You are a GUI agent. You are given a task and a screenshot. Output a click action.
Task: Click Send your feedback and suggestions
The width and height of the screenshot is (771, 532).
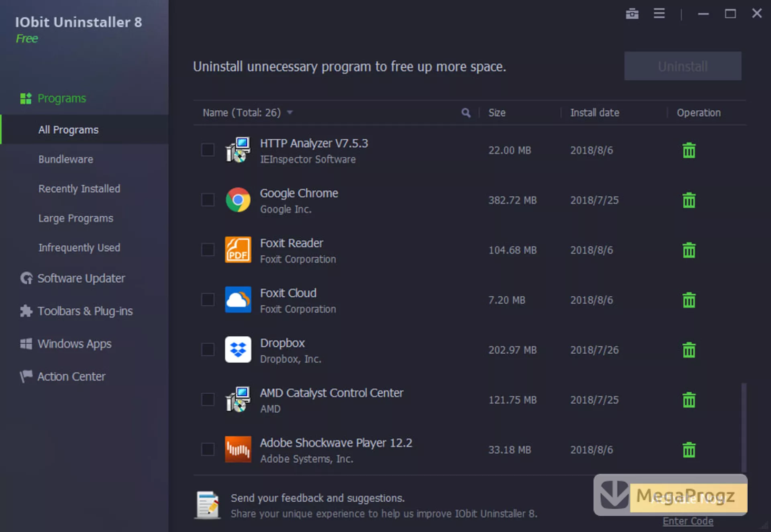coord(317,498)
